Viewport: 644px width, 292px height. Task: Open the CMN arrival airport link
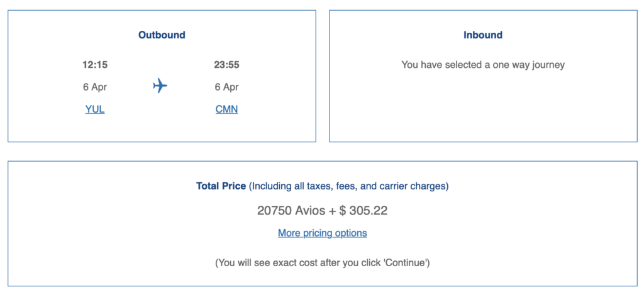[x=226, y=109]
